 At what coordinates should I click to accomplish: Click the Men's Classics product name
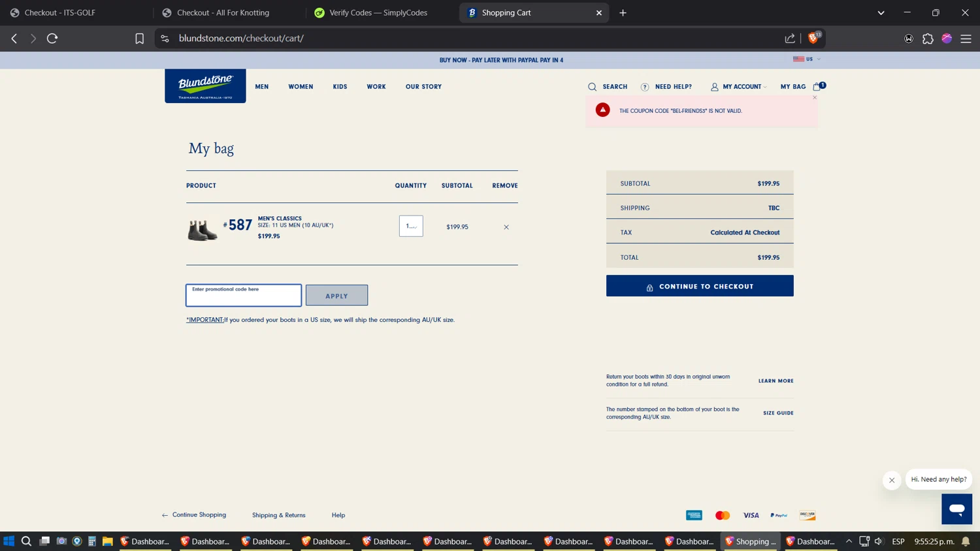tap(280, 219)
